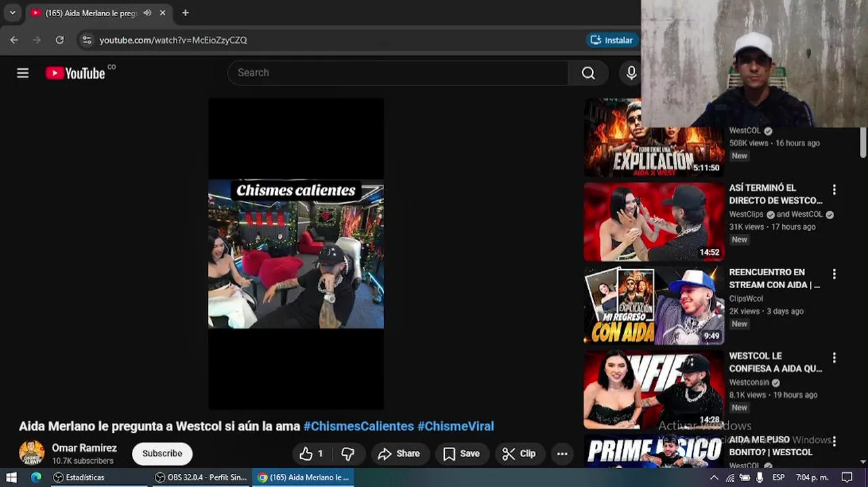Show hidden system tray icons
Viewport: 868px width, 487px height.
tap(714, 478)
